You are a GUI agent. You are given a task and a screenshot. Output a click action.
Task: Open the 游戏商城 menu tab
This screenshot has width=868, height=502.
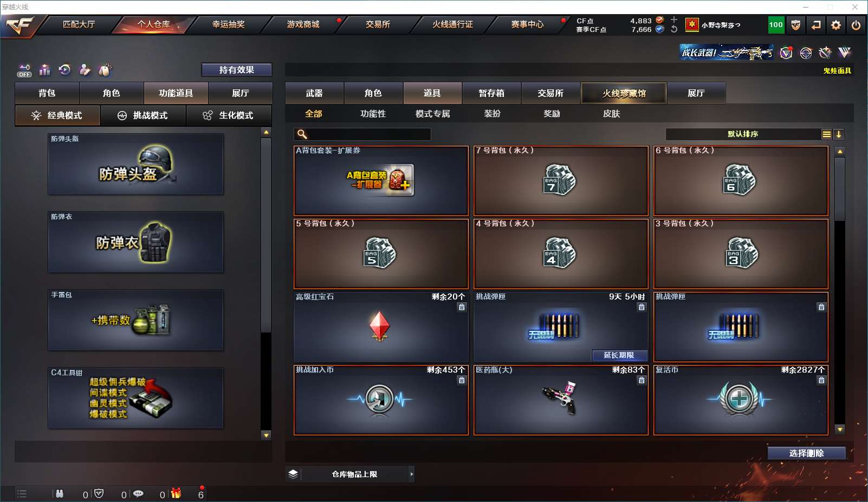[x=303, y=24]
